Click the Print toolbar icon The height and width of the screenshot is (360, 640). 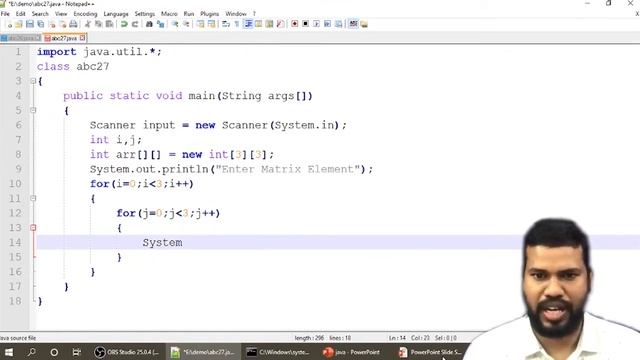73,24
